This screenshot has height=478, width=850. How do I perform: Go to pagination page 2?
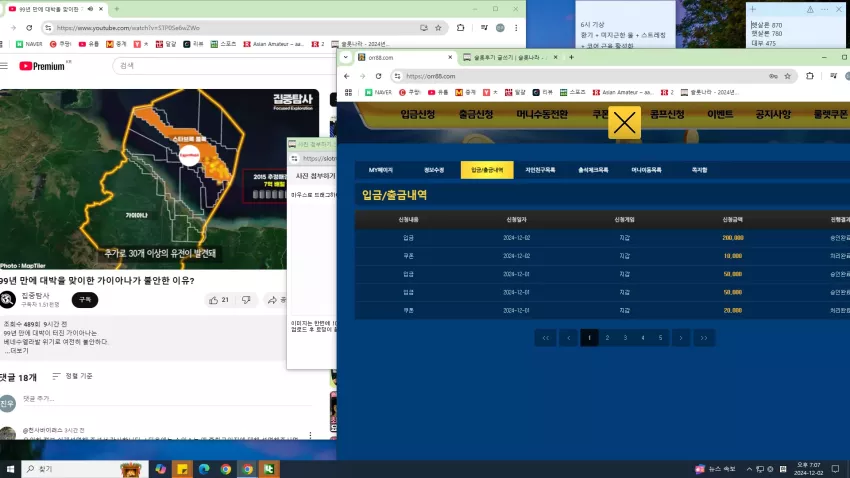607,338
